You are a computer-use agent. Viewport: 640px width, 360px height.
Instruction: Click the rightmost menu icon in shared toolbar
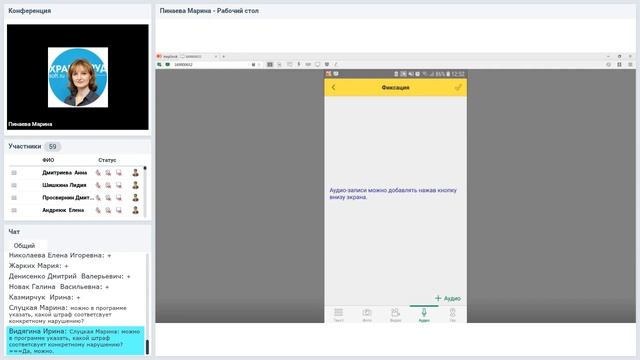(x=630, y=64)
